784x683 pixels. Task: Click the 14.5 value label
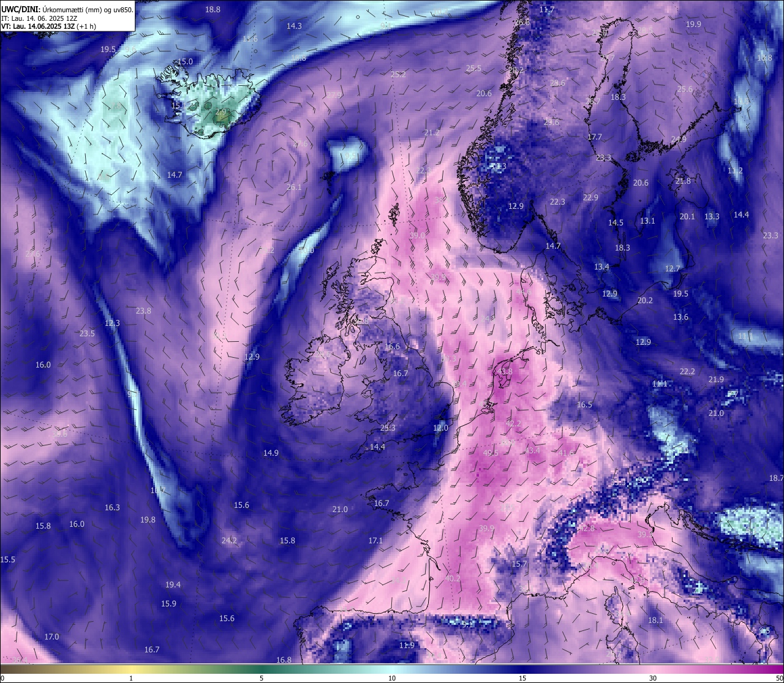616,223
